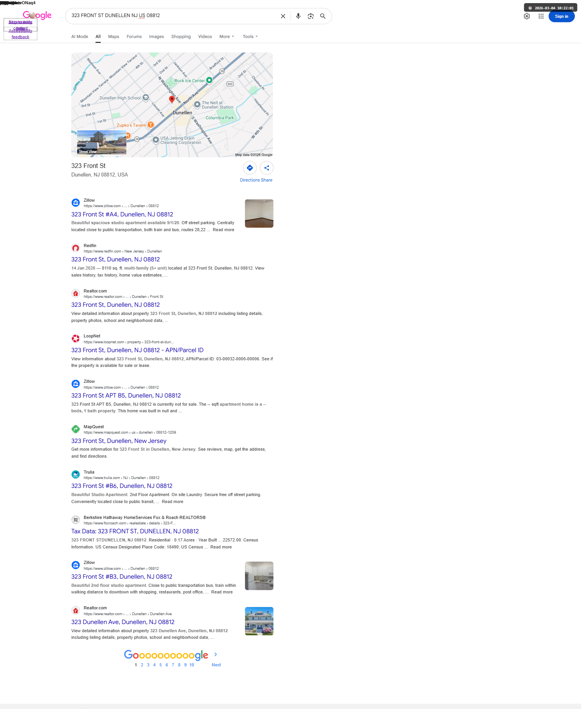Switch to the Maps tab
Viewport: 588px width, 709px height.
coord(114,36)
